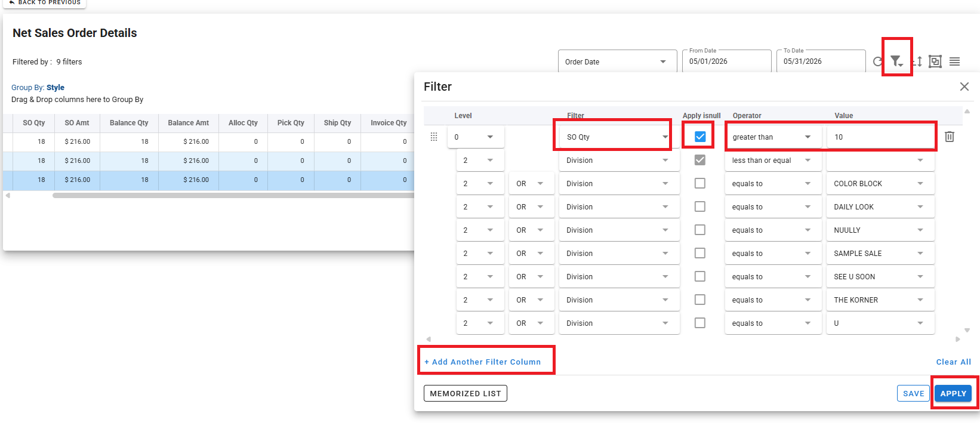Image resolution: width=980 pixels, height=438 pixels.
Task: Open SAMPLE SALE value dropdown
Action: click(x=880, y=253)
